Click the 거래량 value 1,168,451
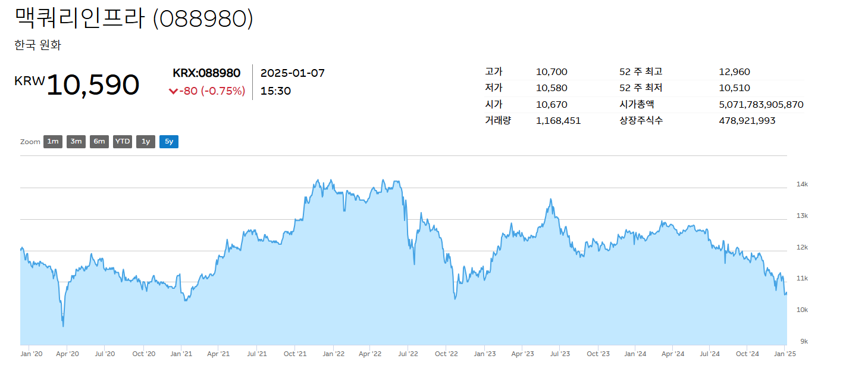Image resolution: width=868 pixels, height=371 pixels. point(558,121)
